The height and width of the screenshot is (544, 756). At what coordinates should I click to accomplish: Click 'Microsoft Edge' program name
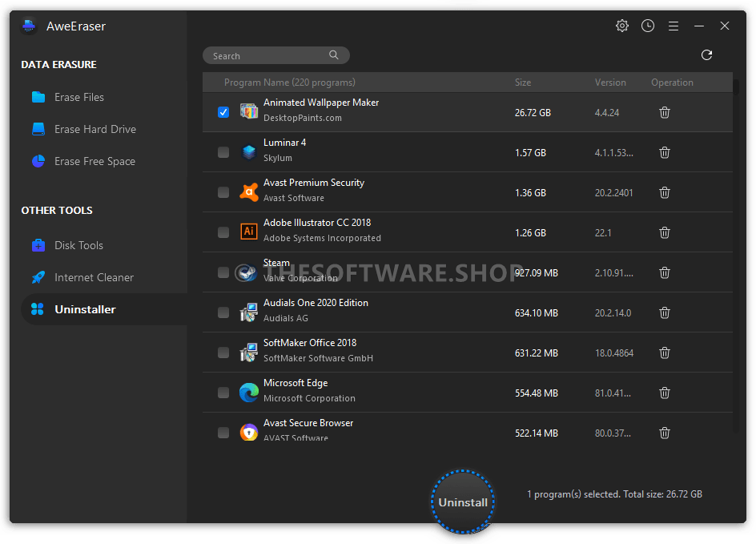296,383
